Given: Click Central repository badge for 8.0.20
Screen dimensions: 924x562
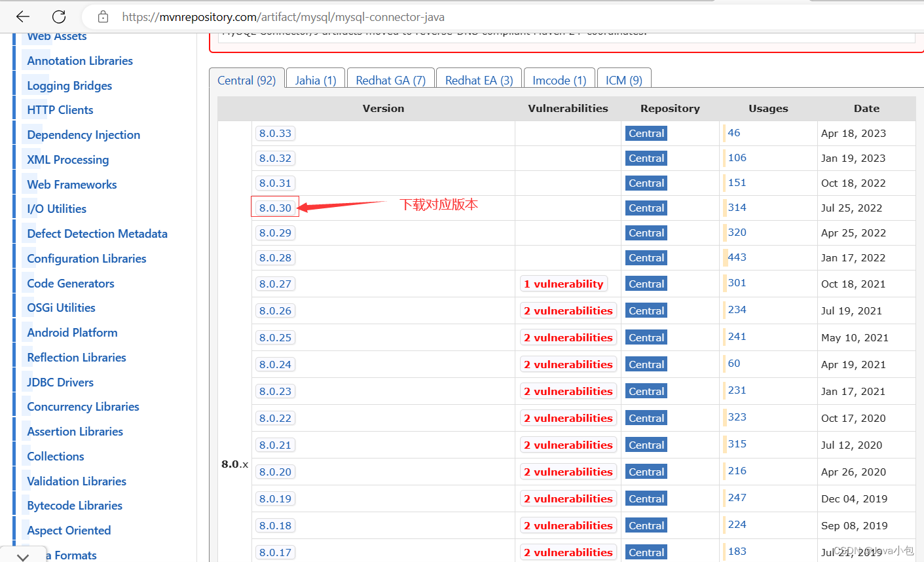Looking at the screenshot, I should pos(646,472).
